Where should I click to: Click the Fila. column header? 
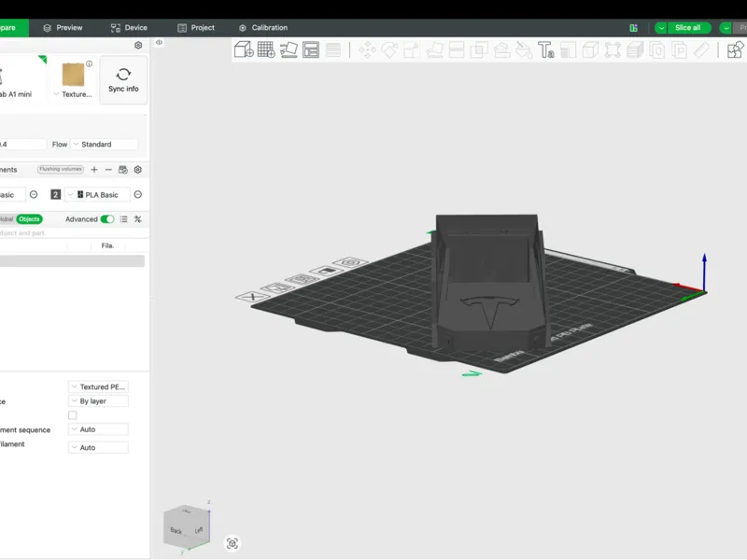pos(107,245)
